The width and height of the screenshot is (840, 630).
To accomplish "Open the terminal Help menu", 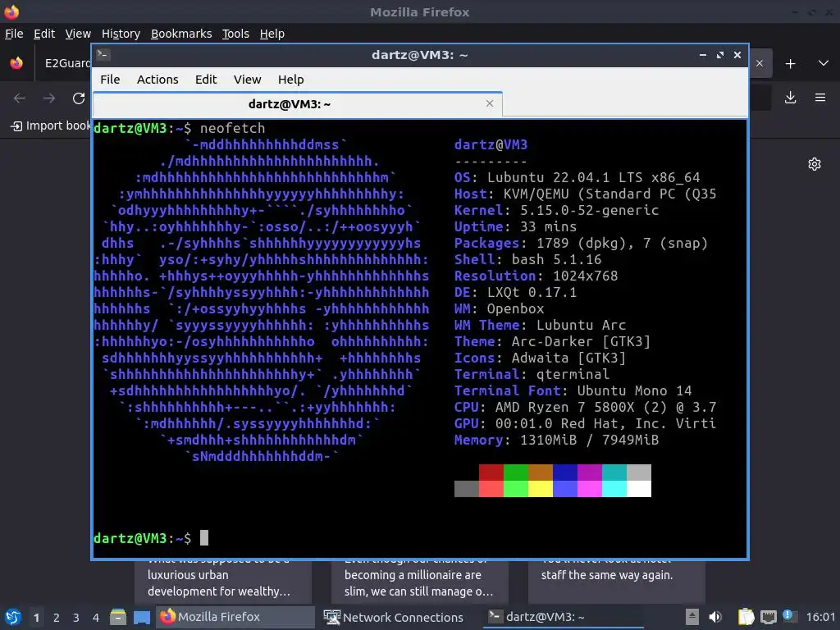I will pyautogui.click(x=291, y=80).
